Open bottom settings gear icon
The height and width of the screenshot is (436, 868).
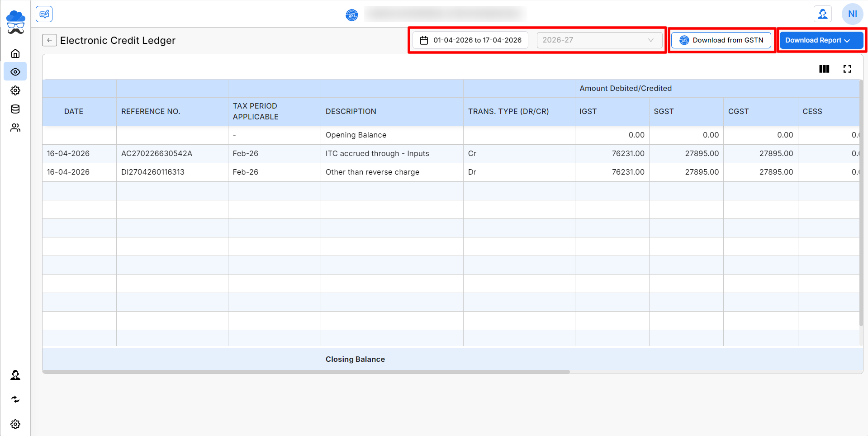[x=15, y=424]
